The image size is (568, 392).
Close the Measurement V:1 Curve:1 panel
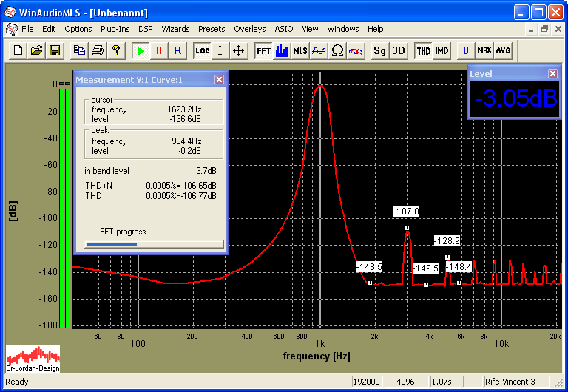(x=219, y=79)
